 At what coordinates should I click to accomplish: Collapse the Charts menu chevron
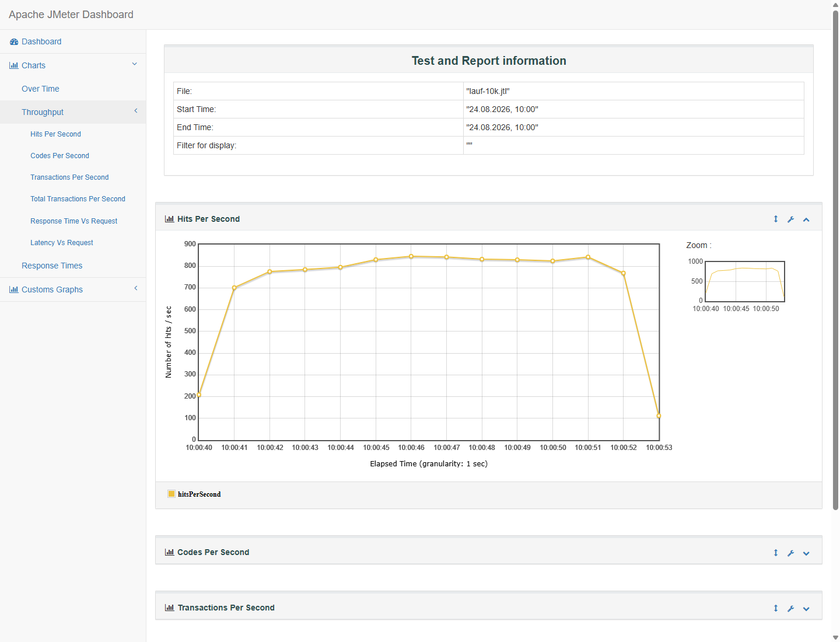coord(135,65)
